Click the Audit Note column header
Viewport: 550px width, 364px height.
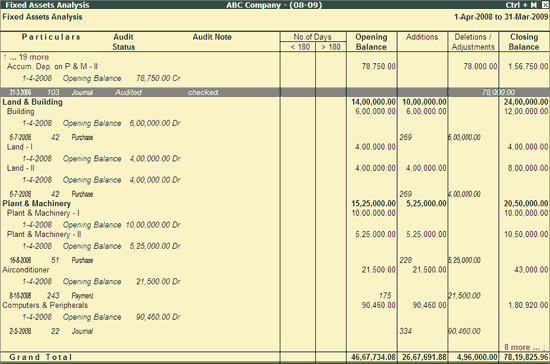tap(212, 37)
